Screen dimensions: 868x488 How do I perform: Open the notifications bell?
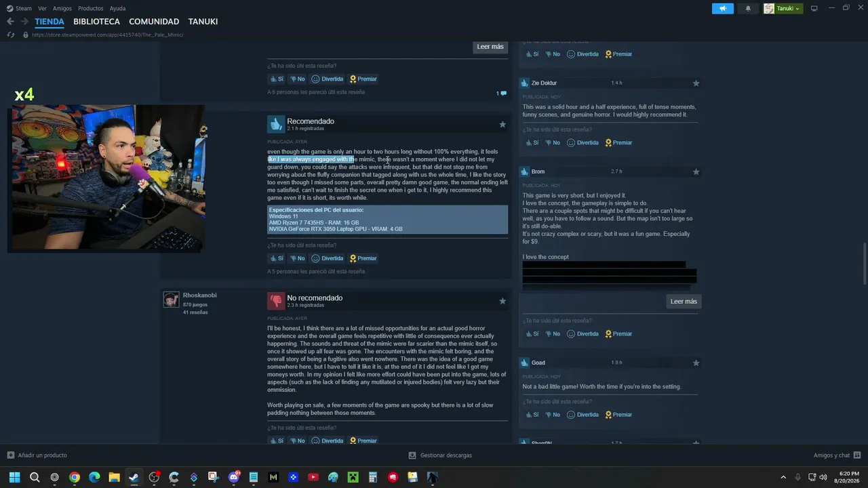[x=748, y=8]
